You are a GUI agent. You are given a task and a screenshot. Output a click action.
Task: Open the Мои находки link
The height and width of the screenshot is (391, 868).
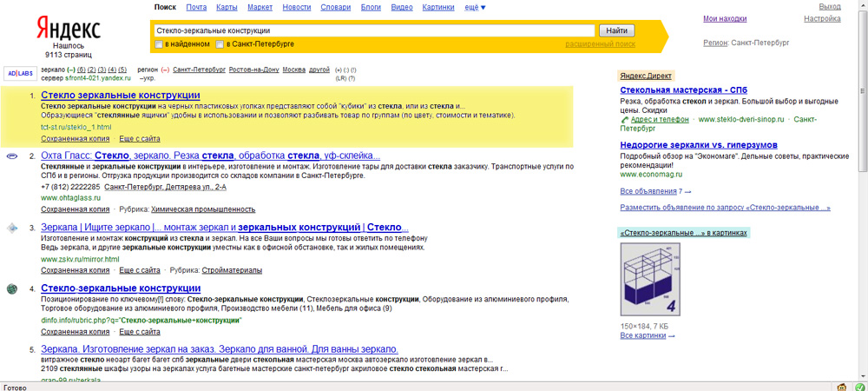tap(725, 19)
